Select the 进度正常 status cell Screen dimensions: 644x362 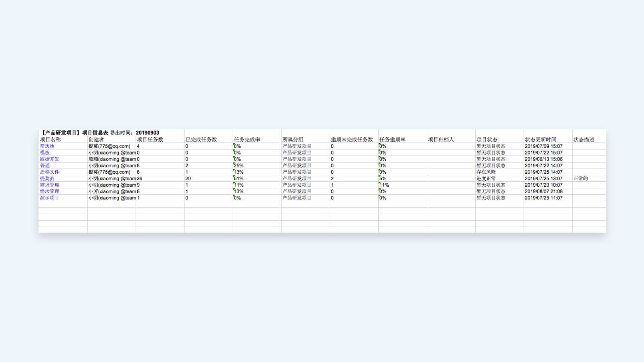(499, 179)
